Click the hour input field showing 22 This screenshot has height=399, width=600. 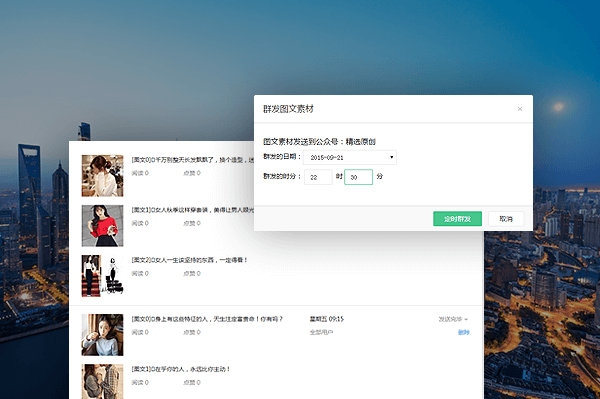pos(318,177)
